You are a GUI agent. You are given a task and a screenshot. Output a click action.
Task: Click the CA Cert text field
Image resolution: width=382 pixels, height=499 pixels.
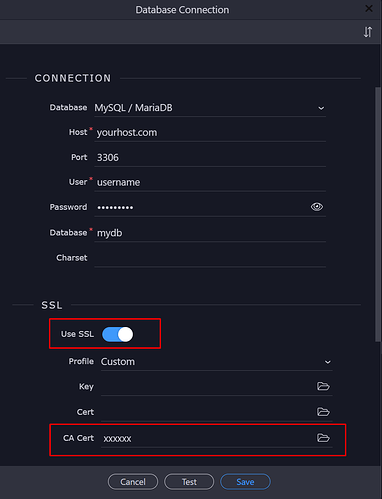(208, 438)
